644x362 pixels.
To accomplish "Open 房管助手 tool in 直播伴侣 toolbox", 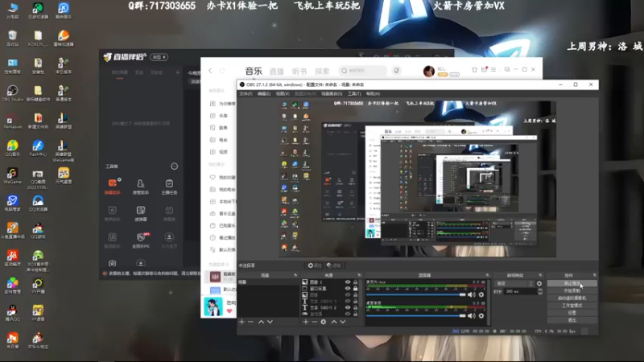I will coord(140,187).
